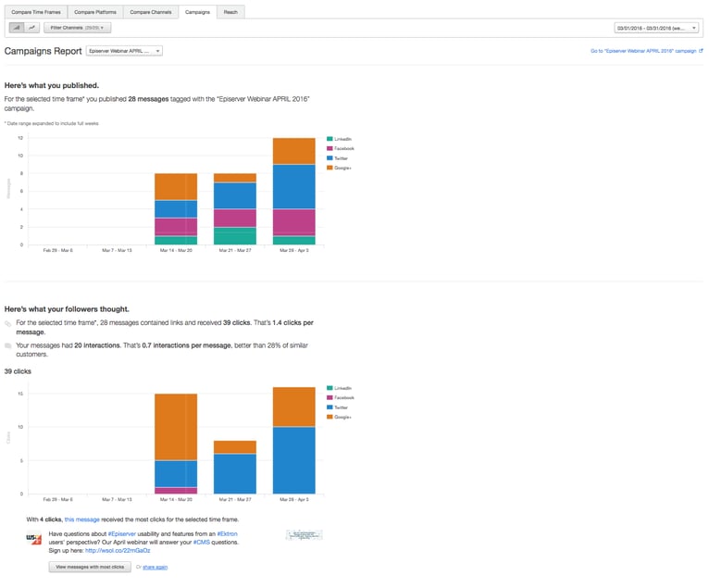Click the link icon beside clicks summary
709x588 pixels.
(7, 323)
